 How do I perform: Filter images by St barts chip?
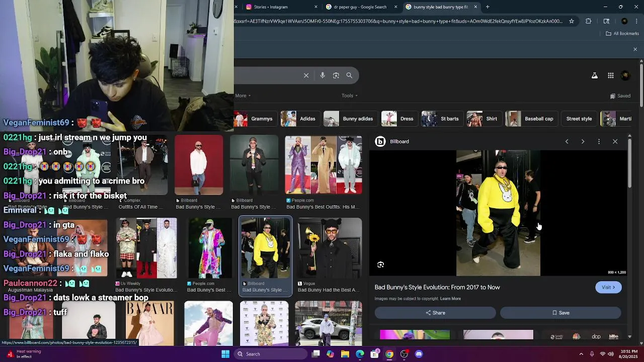441,119
